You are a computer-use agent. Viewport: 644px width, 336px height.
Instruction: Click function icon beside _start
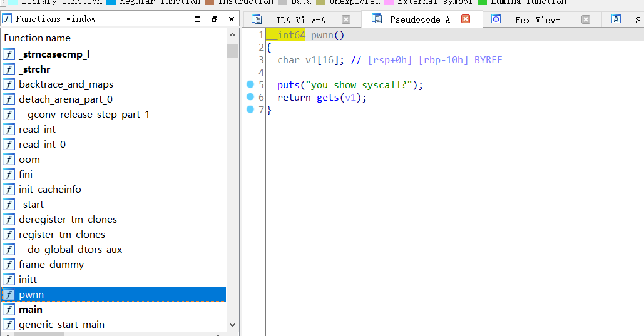(9, 204)
